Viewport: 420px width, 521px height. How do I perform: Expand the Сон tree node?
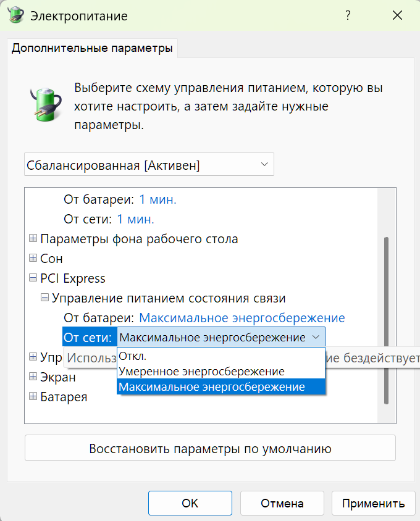coord(33,259)
